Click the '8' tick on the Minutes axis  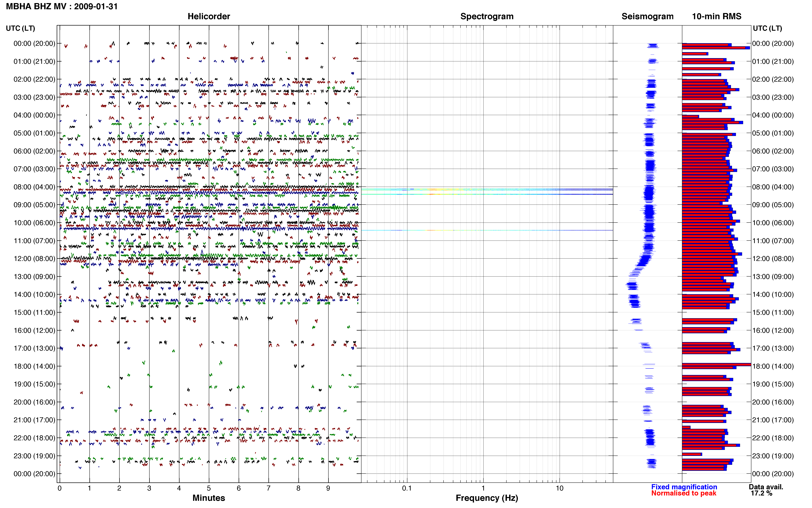click(x=298, y=488)
